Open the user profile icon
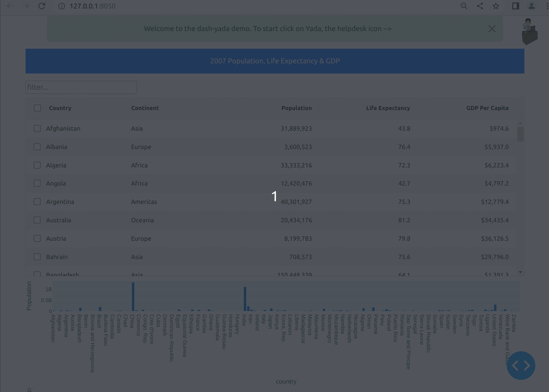The height and width of the screenshot is (392, 549). tap(531, 6)
